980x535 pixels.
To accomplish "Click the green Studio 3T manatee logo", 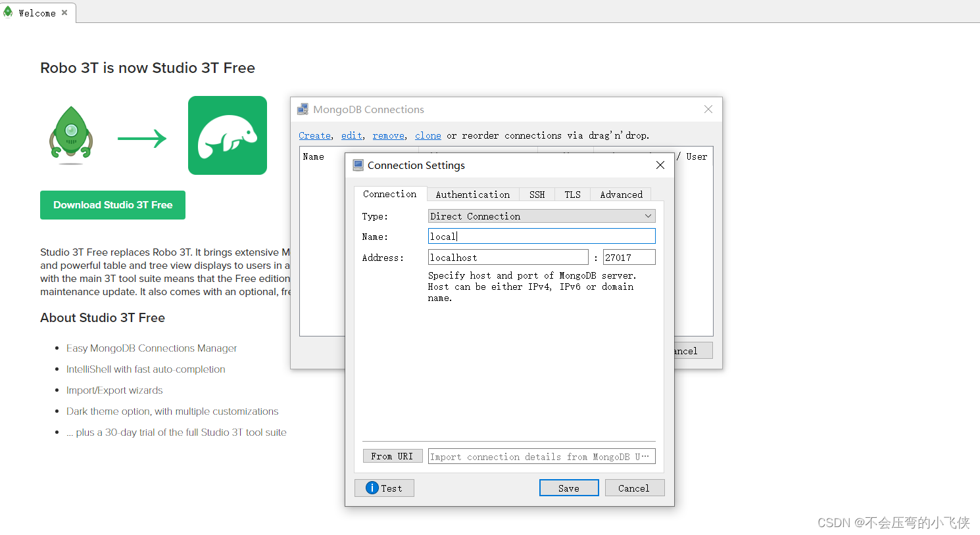I will (x=228, y=135).
